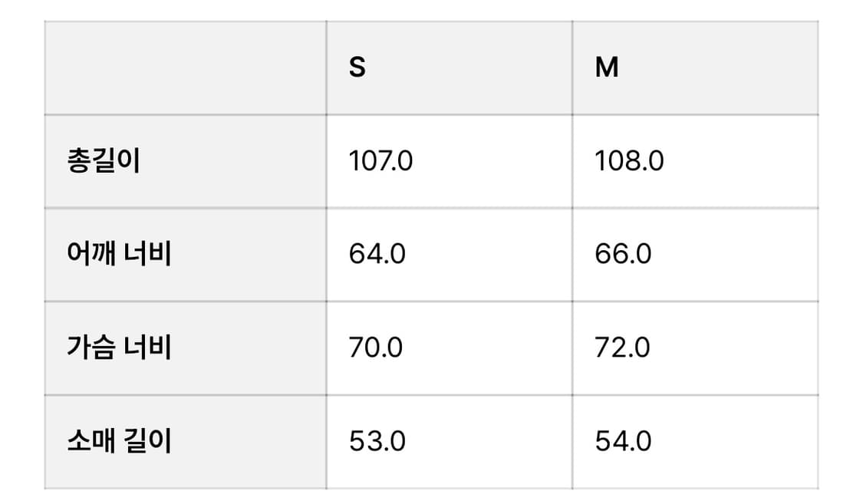Click the 64.0 shoulder width value
Viewport: 863px width, 504px height.
[377, 254]
